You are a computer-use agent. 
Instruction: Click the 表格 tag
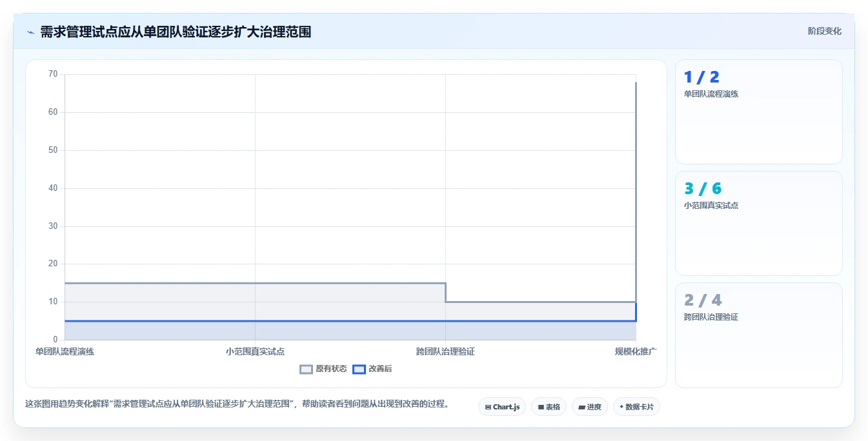click(549, 407)
